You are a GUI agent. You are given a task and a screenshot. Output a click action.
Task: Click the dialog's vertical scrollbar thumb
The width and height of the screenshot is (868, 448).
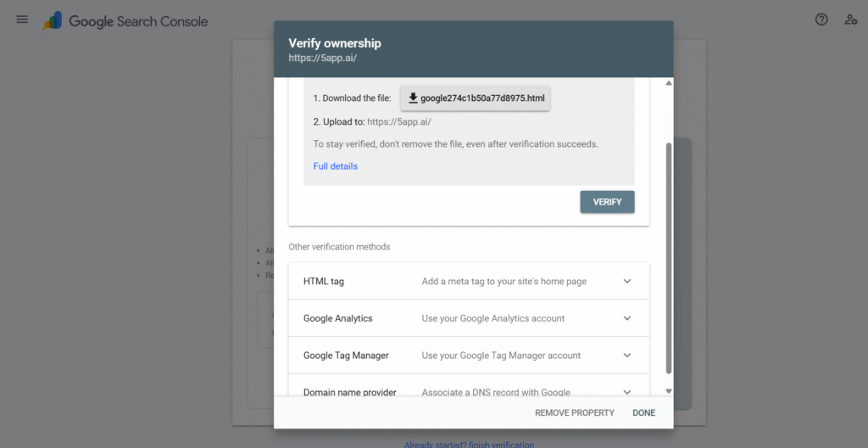point(668,255)
